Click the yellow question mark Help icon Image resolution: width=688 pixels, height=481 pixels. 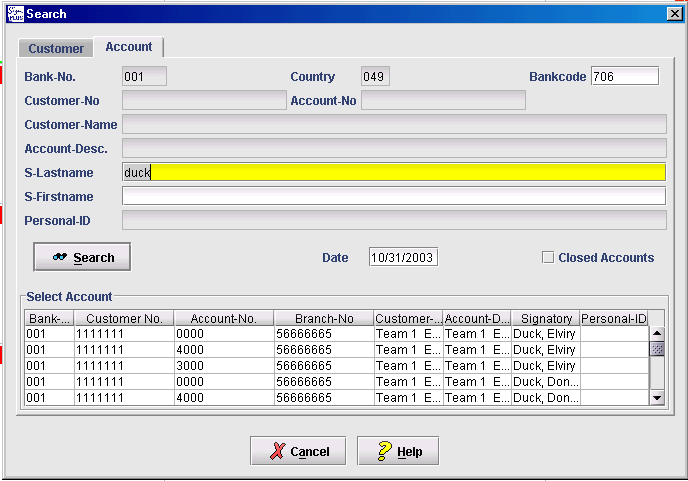(x=383, y=451)
